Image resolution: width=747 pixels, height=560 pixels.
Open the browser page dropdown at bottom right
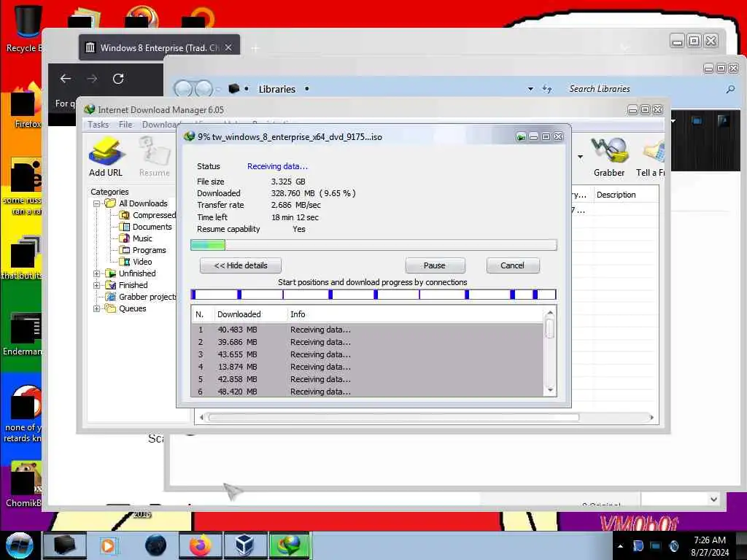point(713,499)
